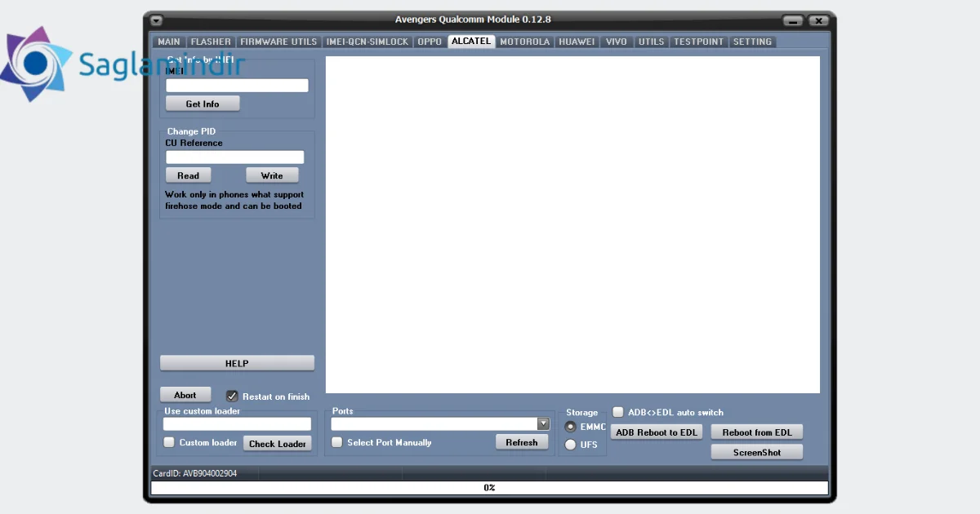Open the FLASHER tab
Viewport: 980px width, 514px height.
click(211, 42)
